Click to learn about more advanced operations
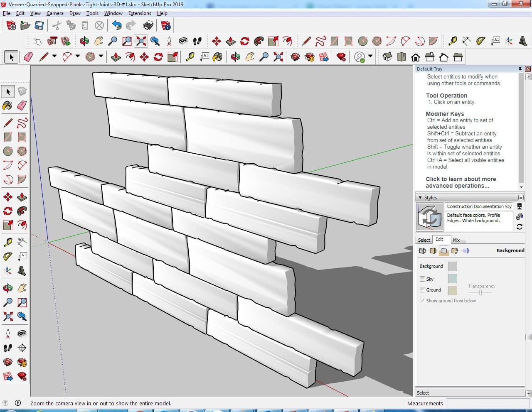The image size is (532, 412). 461,182
